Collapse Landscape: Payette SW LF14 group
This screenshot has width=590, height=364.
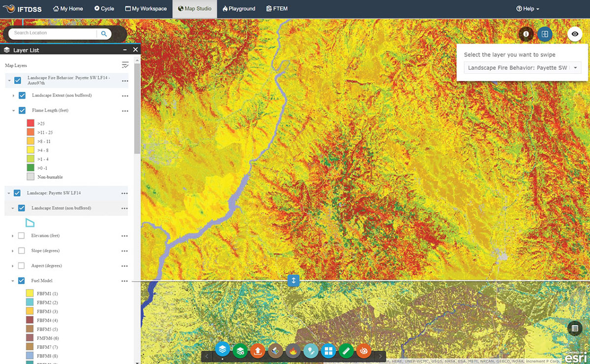coord(9,193)
